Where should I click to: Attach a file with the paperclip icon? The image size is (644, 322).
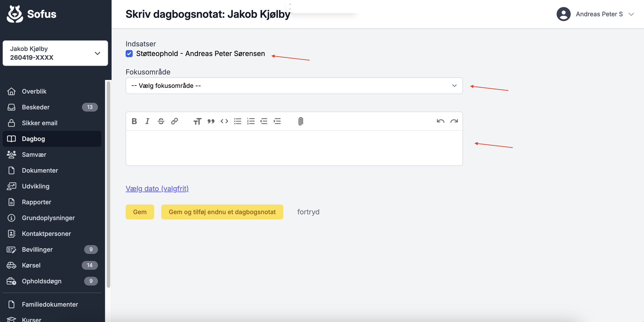pos(300,121)
